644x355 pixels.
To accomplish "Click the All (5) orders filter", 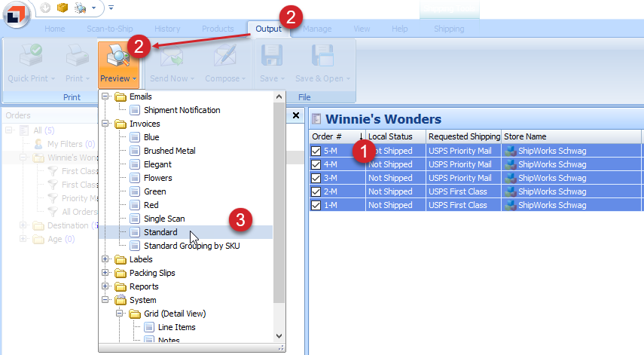I will pyautogui.click(x=44, y=130).
